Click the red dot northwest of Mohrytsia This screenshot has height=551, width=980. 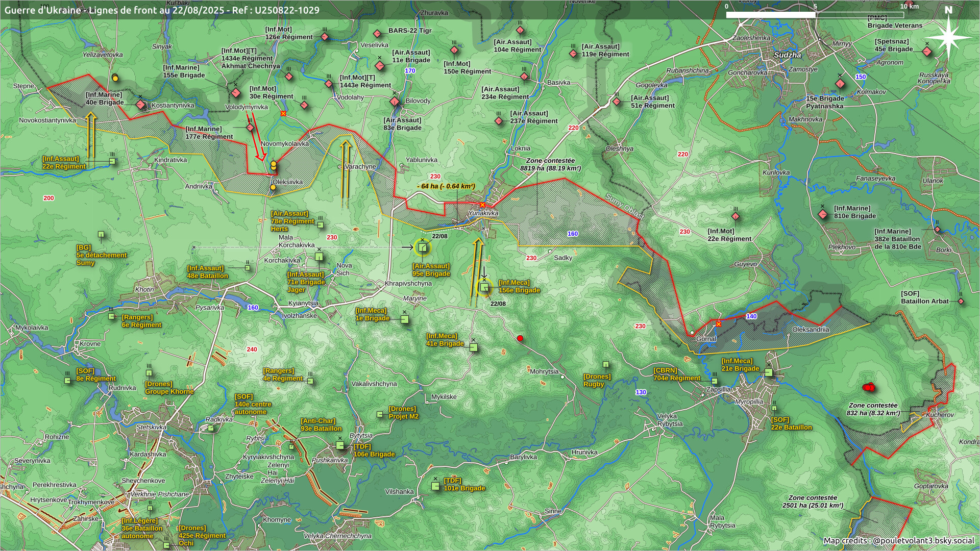point(520,338)
